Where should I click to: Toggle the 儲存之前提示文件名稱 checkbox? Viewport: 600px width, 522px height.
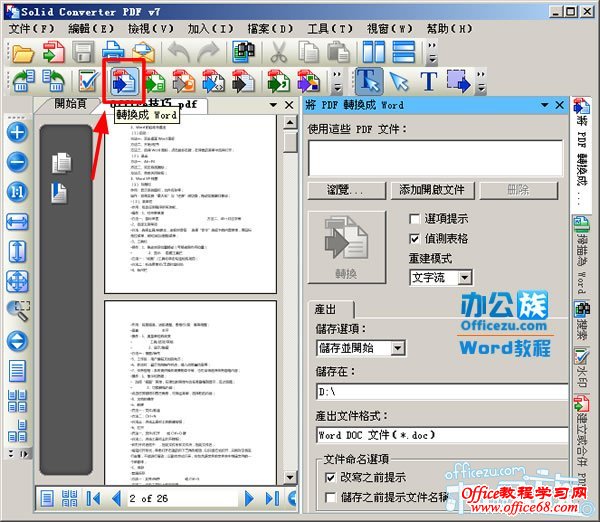click(330, 497)
